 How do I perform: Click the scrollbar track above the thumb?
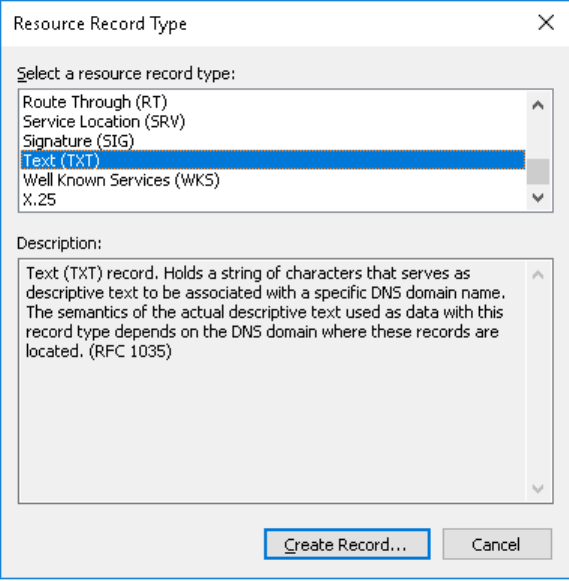pyautogui.click(x=538, y=138)
